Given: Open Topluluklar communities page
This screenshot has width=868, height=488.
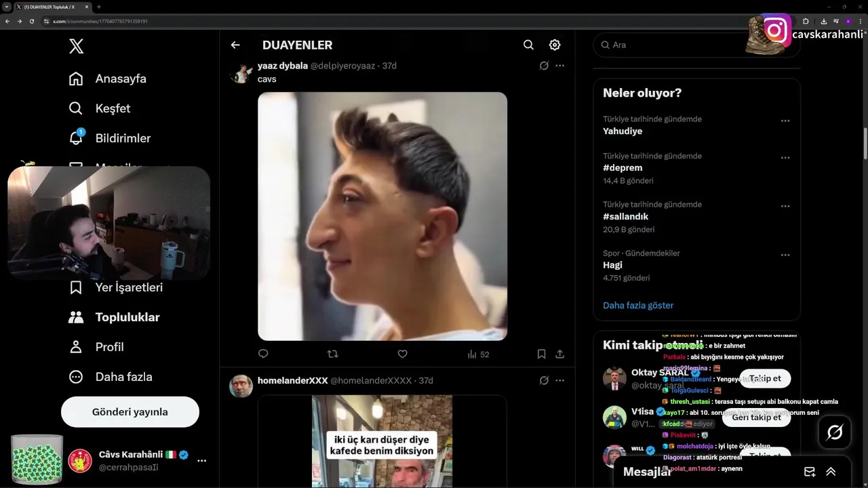Looking at the screenshot, I should (115, 317).
